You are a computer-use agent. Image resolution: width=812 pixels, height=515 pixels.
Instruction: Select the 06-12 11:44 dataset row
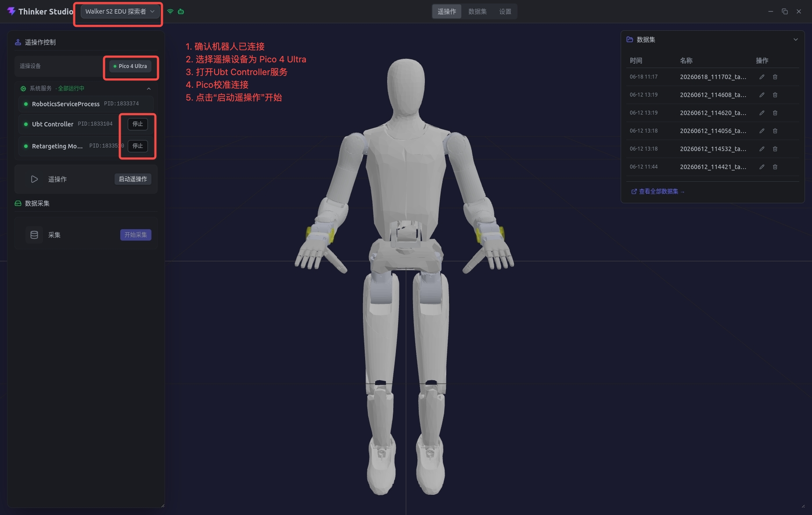click(712, 167)
